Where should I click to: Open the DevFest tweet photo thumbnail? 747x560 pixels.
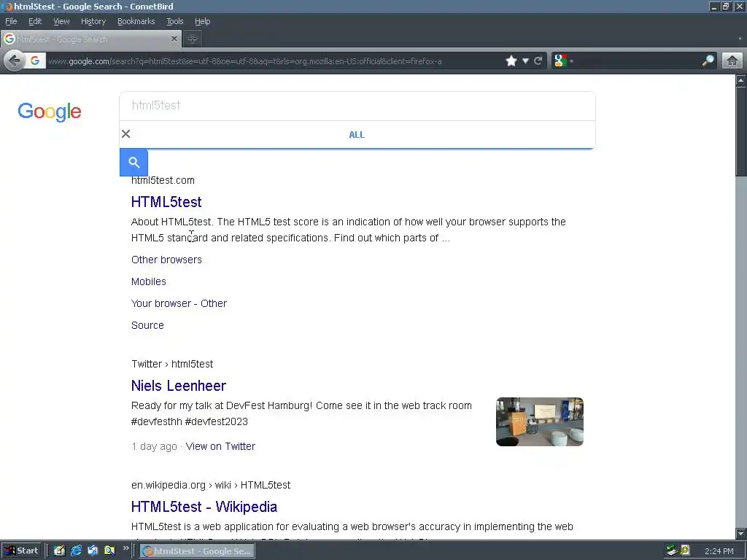[540, 422]
